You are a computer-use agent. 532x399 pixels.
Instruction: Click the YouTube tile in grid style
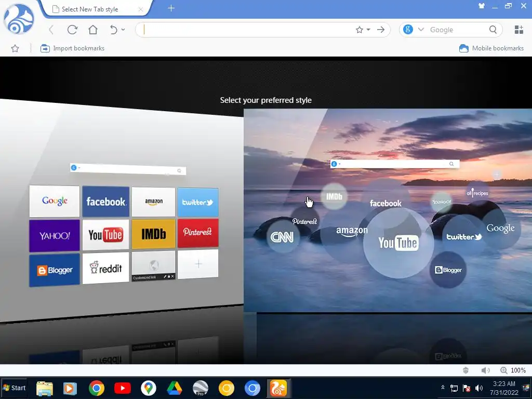tap(106, 235)
